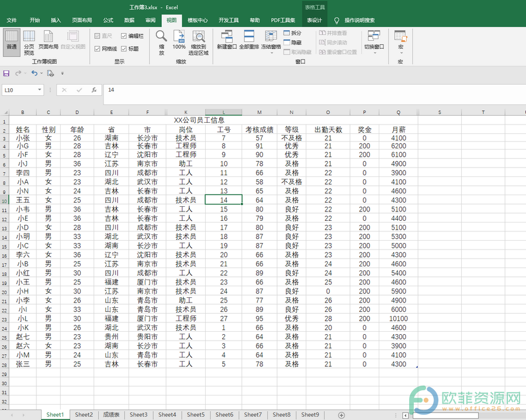This screenshot has width=526, height=420.
Task: Open the 模板中心 tab
Action: pyautogui.click(x=198, y=20)
